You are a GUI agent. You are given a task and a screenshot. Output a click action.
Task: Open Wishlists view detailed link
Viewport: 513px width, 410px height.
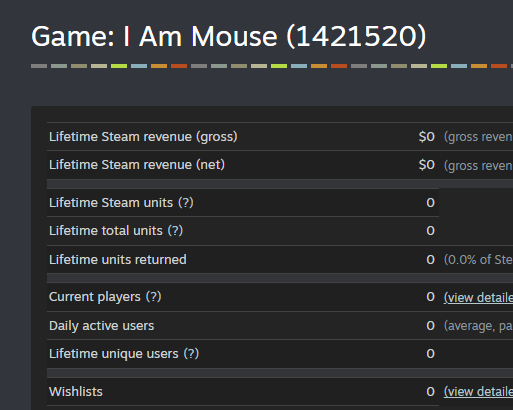478,392
